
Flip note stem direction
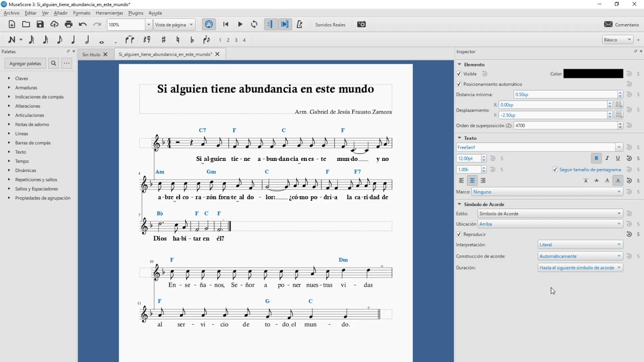[206, 40]
